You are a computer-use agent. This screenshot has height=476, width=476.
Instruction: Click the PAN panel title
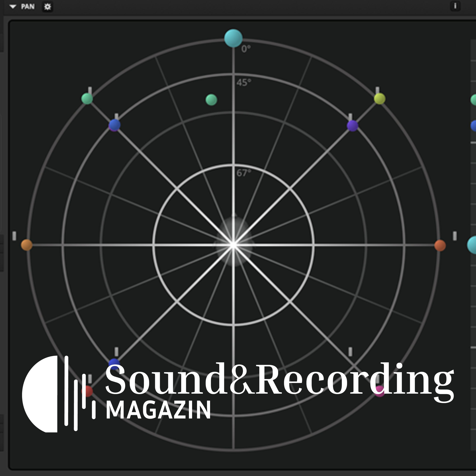pyautogui.click(x=28, y=7)
